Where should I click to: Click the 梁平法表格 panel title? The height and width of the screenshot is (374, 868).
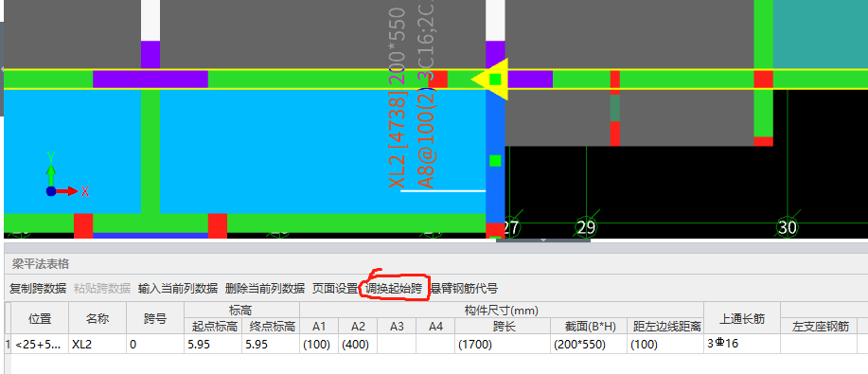click(x=41, y=264)
